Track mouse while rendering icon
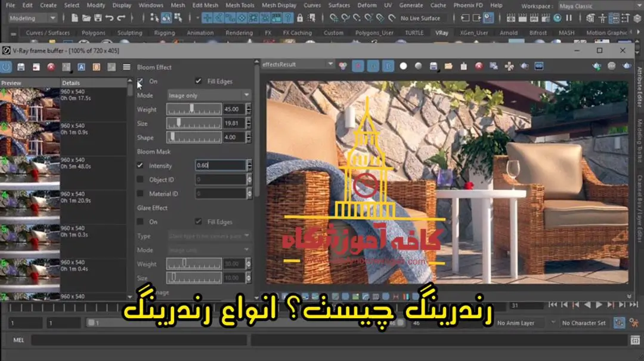 point(509,66)
